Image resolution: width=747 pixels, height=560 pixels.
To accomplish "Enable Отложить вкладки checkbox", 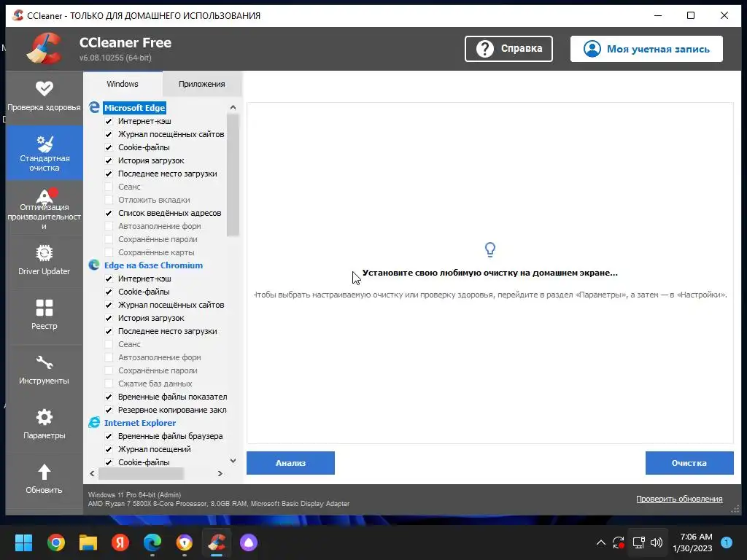I will click(109, 200).
